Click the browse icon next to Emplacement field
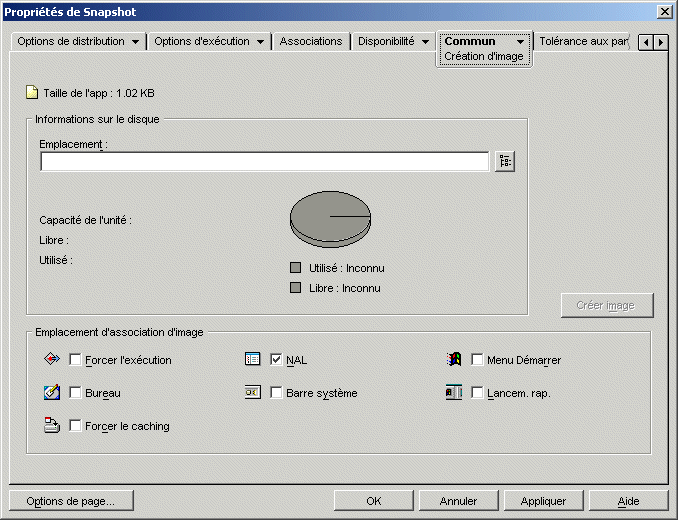678x520 pixels. click(x=505, y=162)
